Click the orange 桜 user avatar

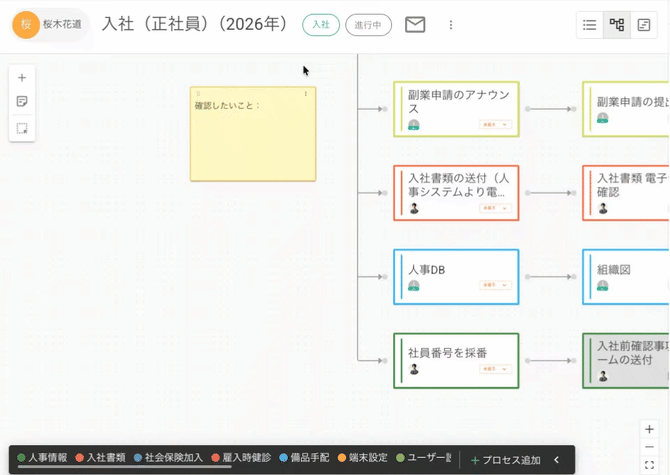point(26,25)
